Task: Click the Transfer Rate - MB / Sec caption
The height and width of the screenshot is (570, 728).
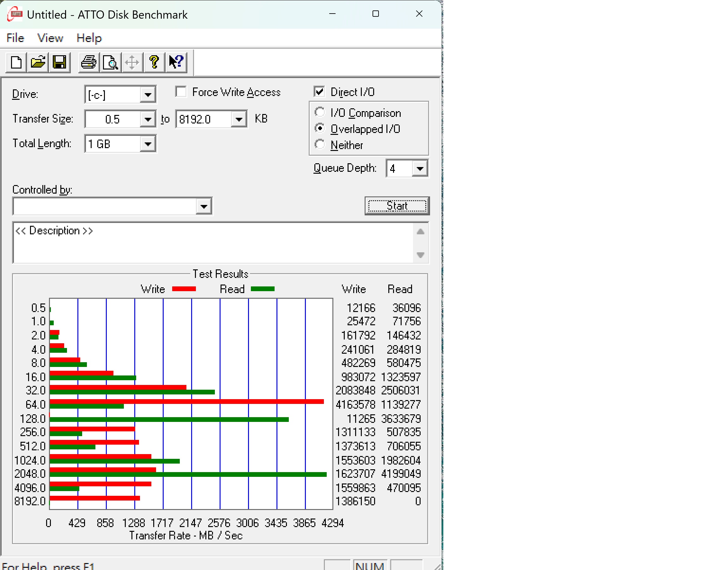Action: coord(186,536)
